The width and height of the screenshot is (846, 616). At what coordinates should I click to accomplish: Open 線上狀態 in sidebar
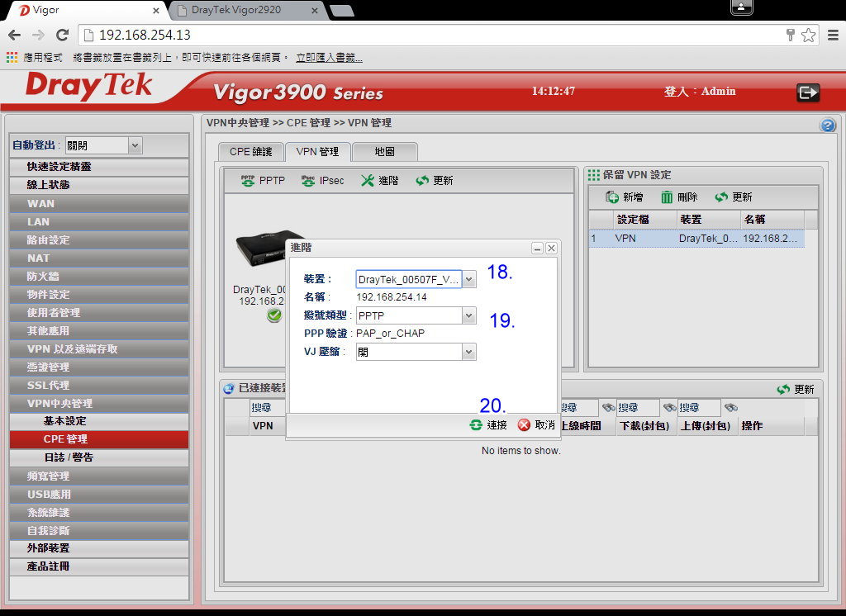99,185
